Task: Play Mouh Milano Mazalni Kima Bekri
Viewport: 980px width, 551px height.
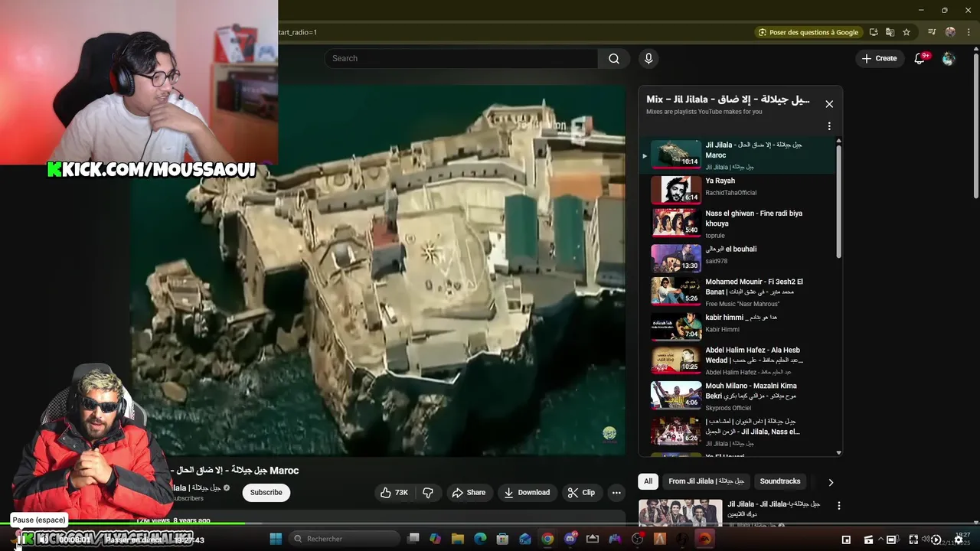Action: tap(739, 396)
